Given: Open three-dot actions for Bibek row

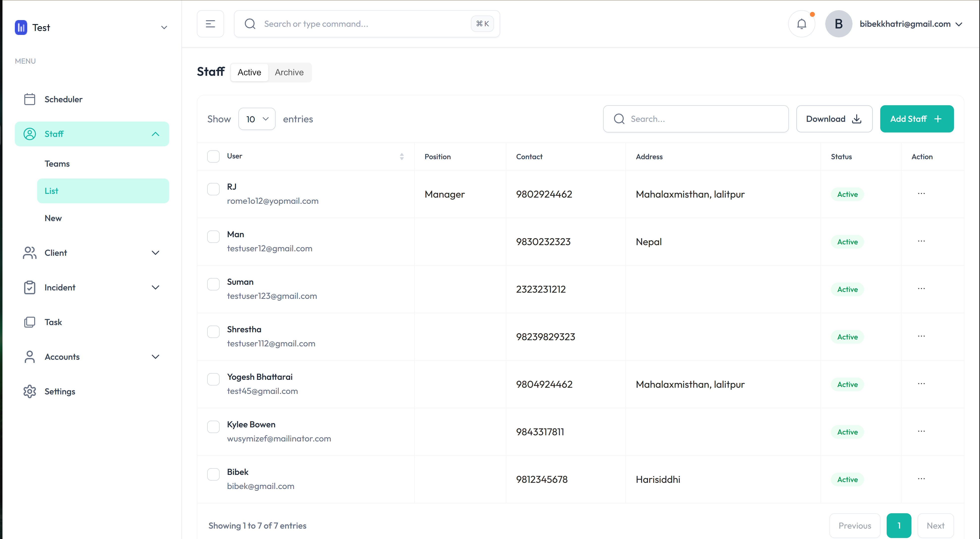Looking at the screenshot, I should point(921,479).
